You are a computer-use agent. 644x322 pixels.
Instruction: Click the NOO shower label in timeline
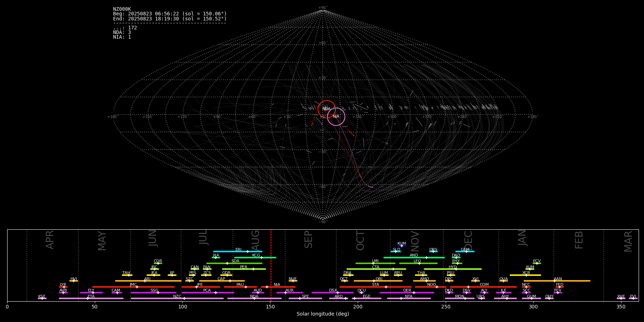(x=432, y=285)
